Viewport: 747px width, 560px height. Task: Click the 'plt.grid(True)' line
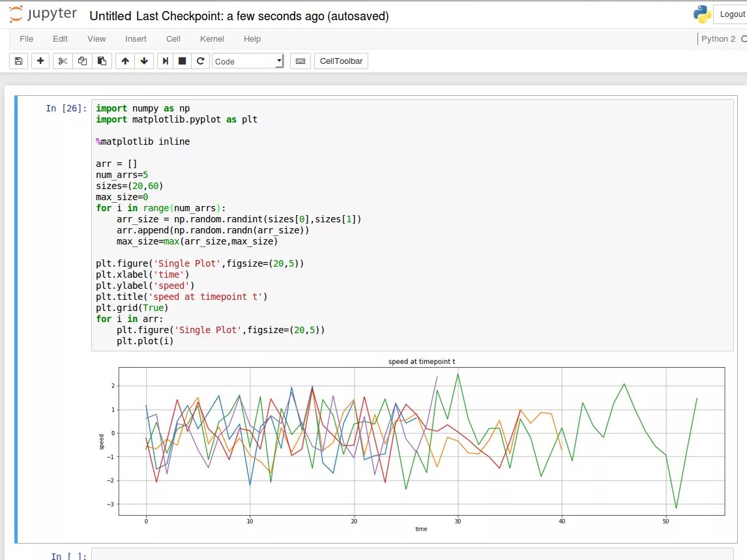tap(132, 308)
